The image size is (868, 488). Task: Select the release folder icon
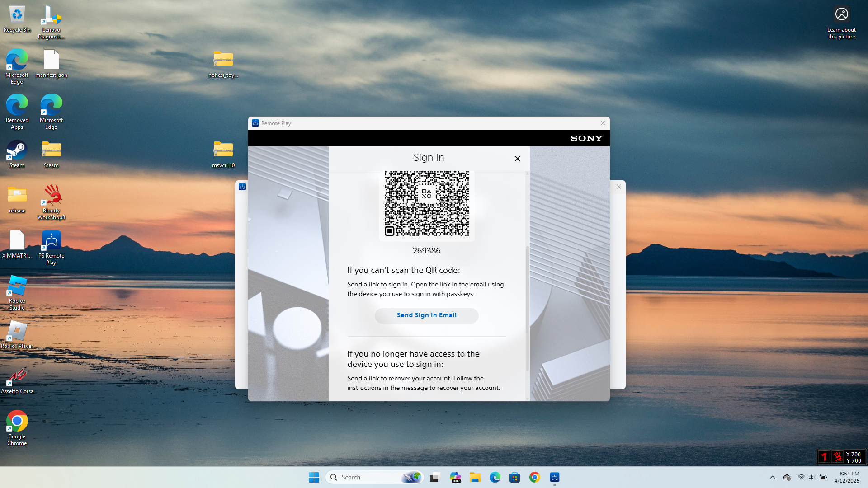coord(17,199)
